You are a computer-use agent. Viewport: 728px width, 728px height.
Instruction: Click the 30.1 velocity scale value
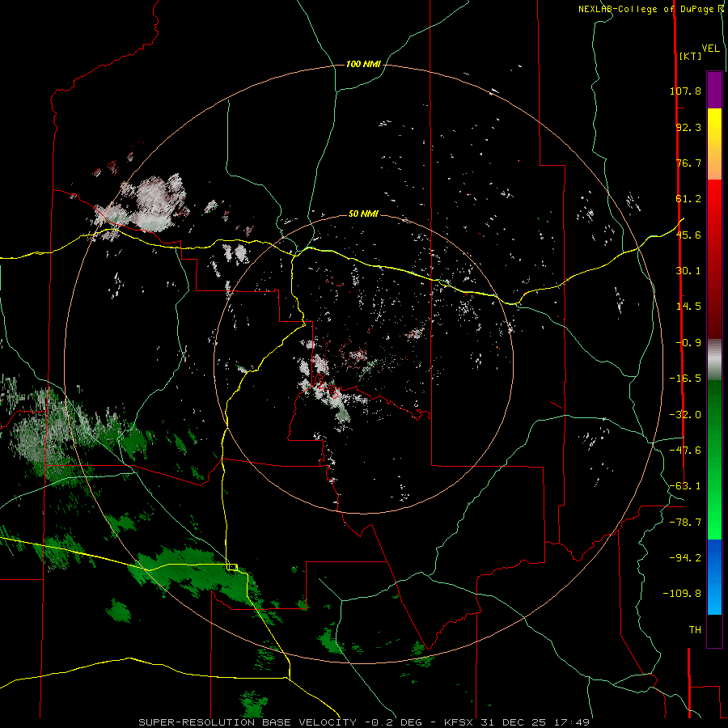click(688, 271)
